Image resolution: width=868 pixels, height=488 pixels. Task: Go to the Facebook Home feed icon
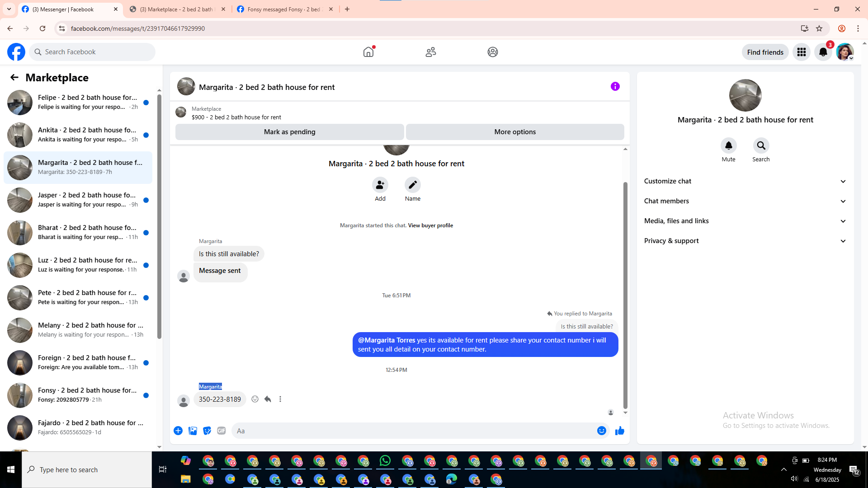368,52
